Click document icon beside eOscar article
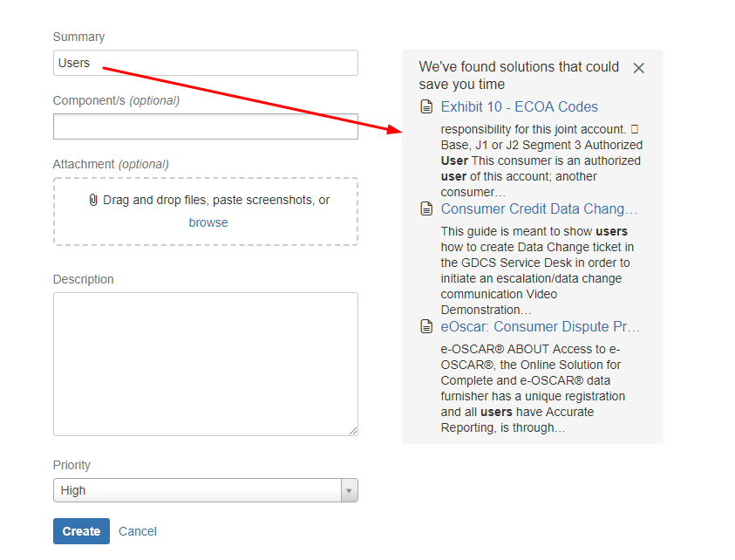The width and height of the screenshot is (735, 560). pos(426,326)
